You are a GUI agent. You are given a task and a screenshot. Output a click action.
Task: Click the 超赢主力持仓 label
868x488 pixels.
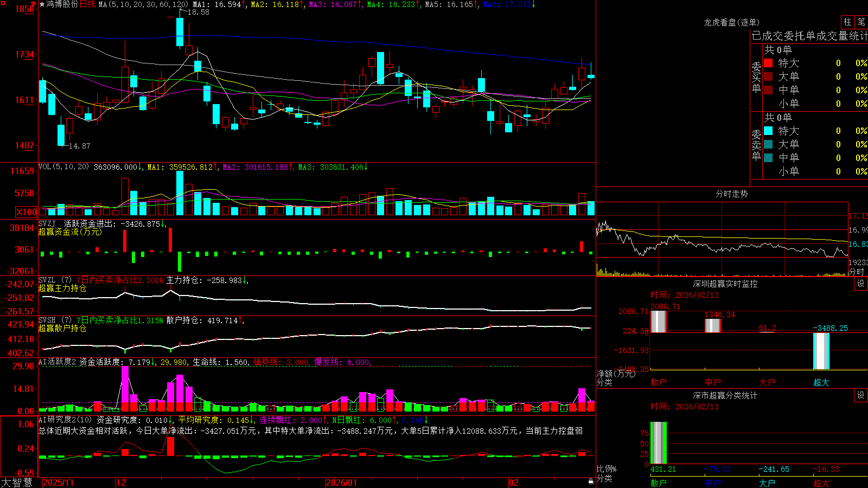tap(62, 288)
